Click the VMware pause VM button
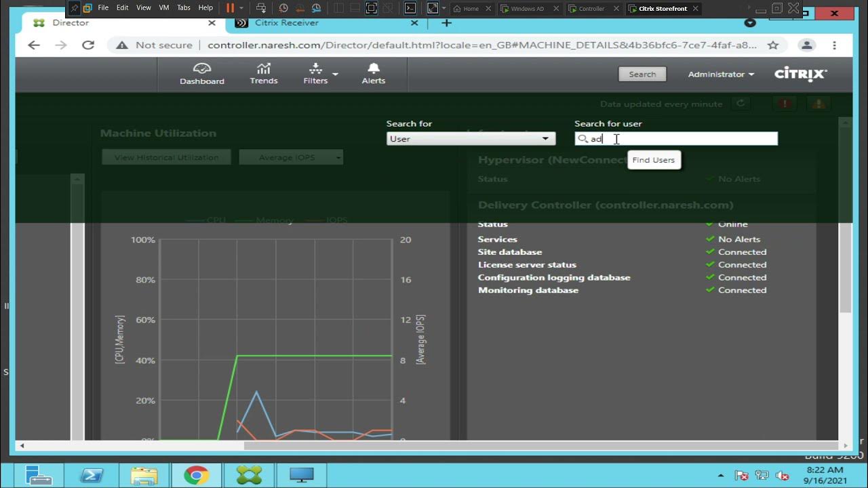This screenshot has width=868, height=488. pyautogui.click(x=230, y=8)
